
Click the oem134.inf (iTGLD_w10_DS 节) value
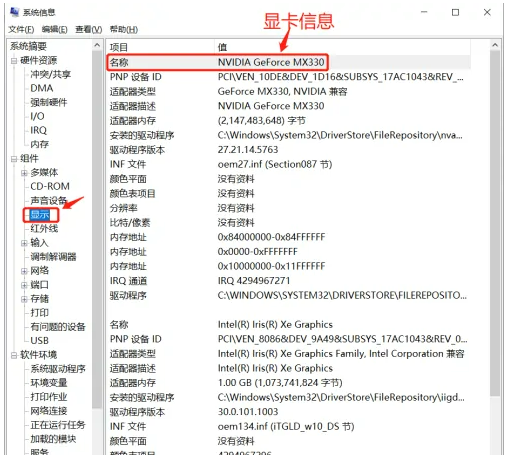click(x=286, y=426)
